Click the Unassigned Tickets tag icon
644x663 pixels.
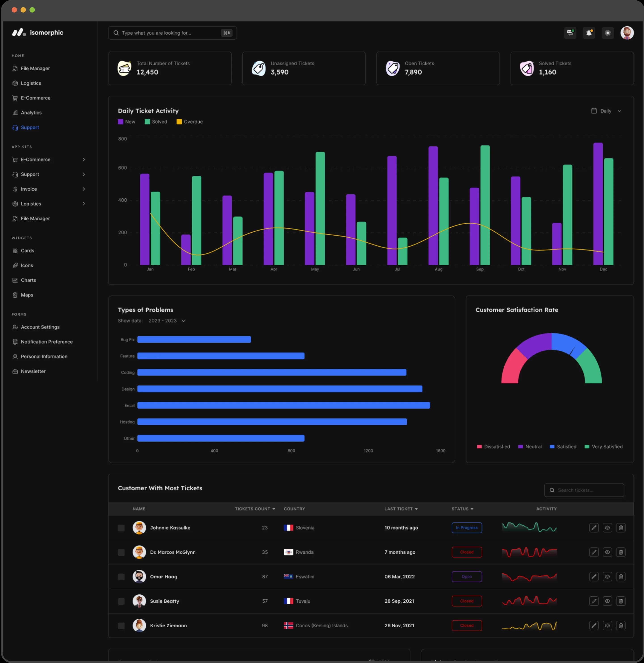tap(259, 68)
